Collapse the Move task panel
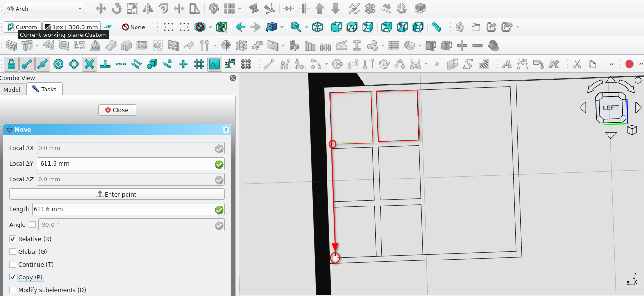The width and height of the screenshot is (644, 296). tap(226, 130)
